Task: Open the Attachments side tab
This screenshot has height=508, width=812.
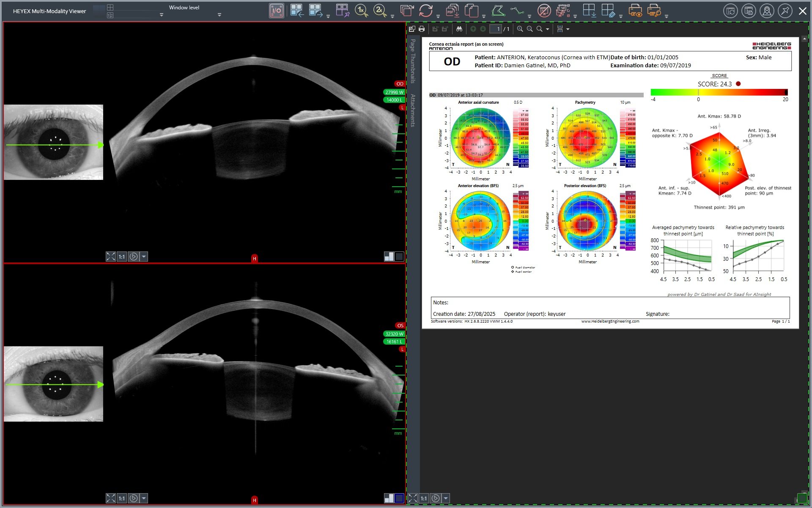Action: [413, 110]
